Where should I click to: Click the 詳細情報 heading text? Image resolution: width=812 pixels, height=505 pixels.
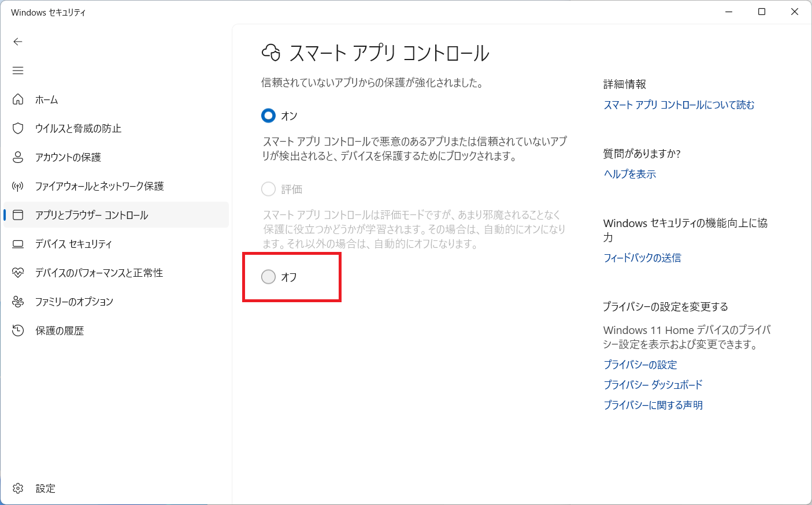coord(625,84)
